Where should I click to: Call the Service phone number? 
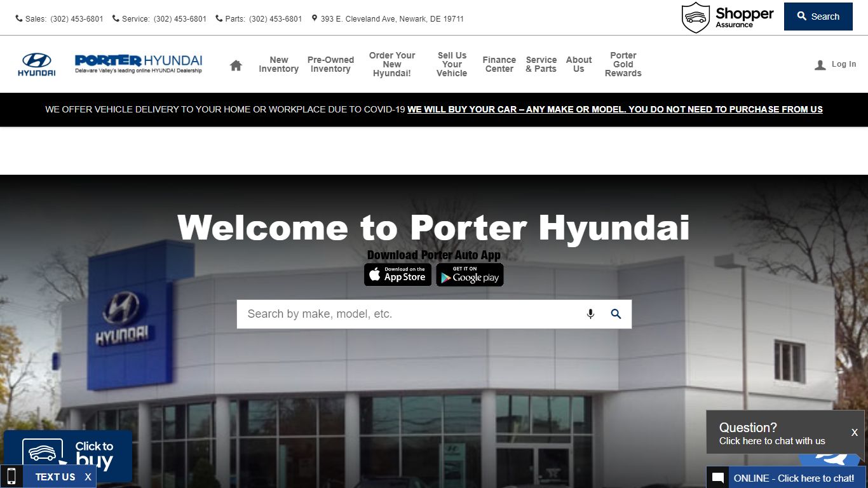coord(180,19)
